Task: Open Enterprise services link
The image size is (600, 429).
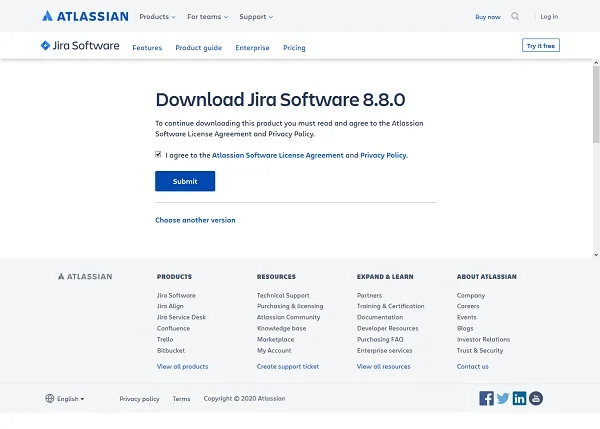Action: coord(385,351)
